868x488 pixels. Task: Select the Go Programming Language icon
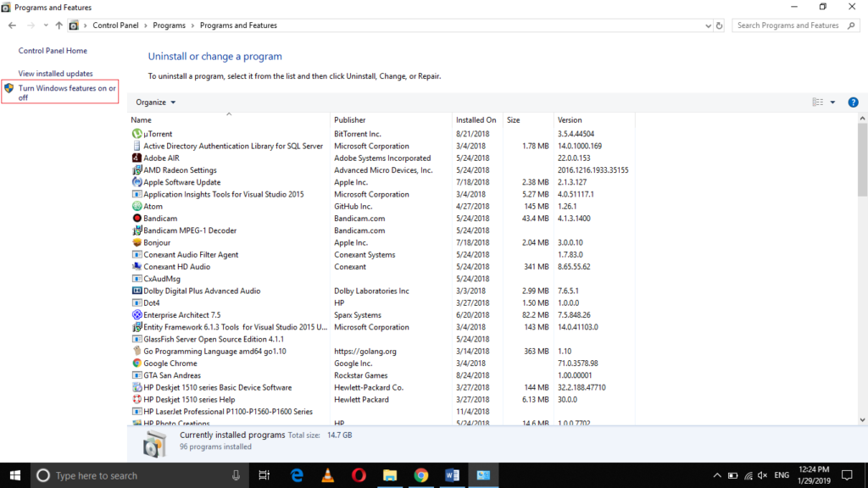136,351
